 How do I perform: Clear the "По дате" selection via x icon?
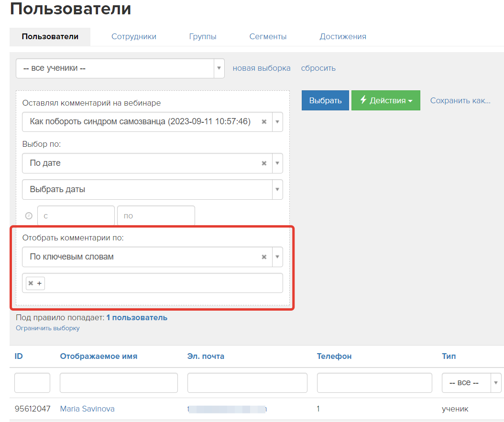click(264, 163)
